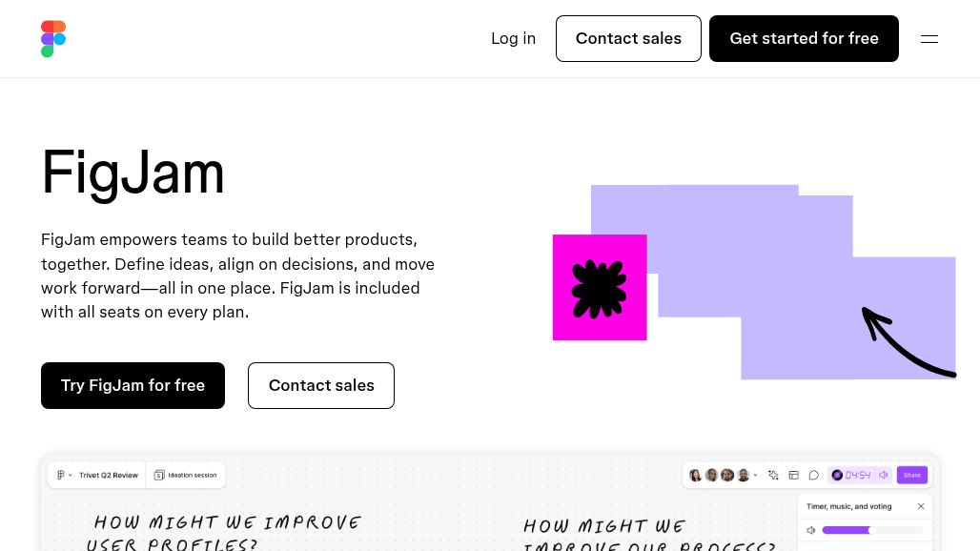The height and width of the screenshot is (551, 980).
Task: Open the Ideation session section tab
Action: pyautogui.click(x=192, y=475)
